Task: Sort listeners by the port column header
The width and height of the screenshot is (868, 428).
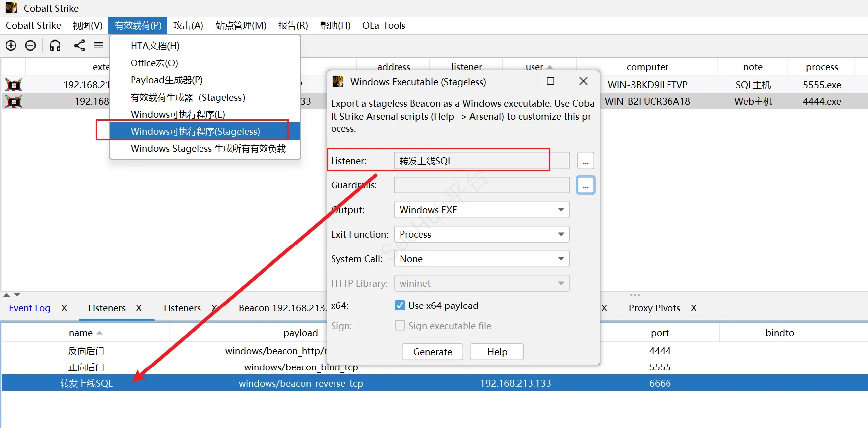Action: [660, 333]
